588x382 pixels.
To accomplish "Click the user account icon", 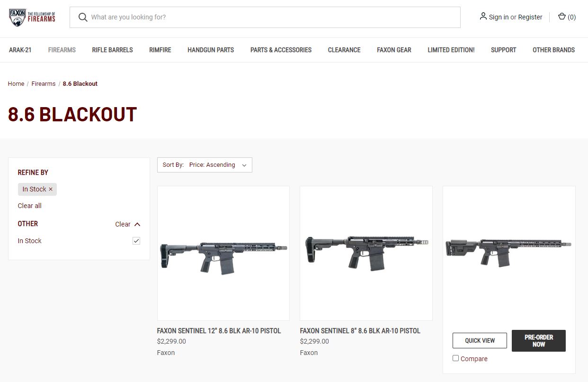I will click(x=483, y=17).
